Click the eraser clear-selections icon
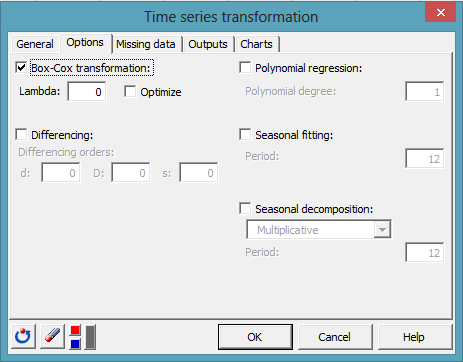This screenshot has width=463, height=362. click(52, 337)
